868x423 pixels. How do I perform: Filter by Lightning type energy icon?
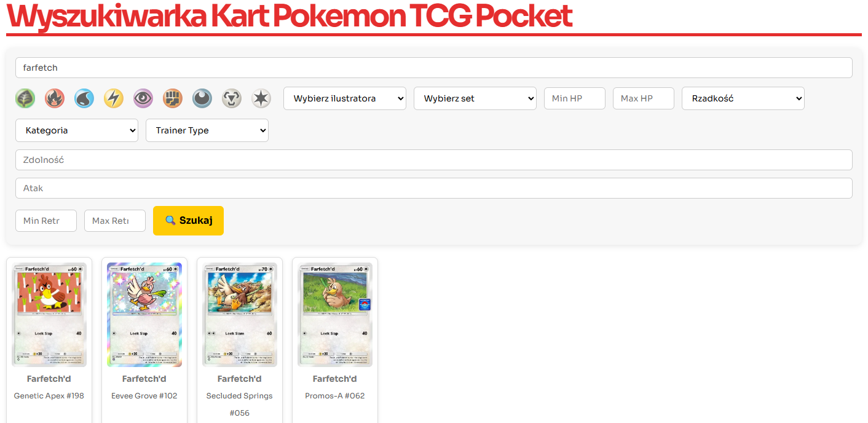click(114, 98)
